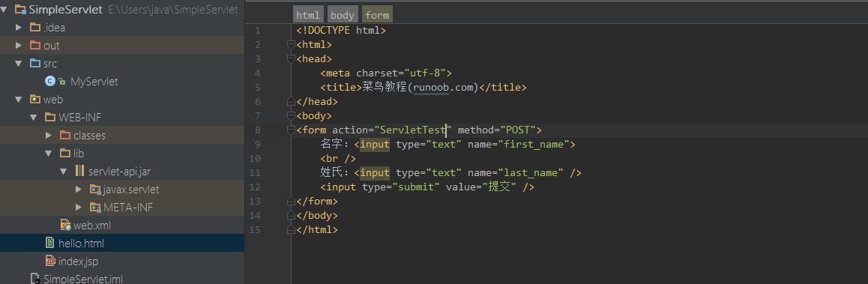Click the <br /> tag on line 10

click(337, 159)
